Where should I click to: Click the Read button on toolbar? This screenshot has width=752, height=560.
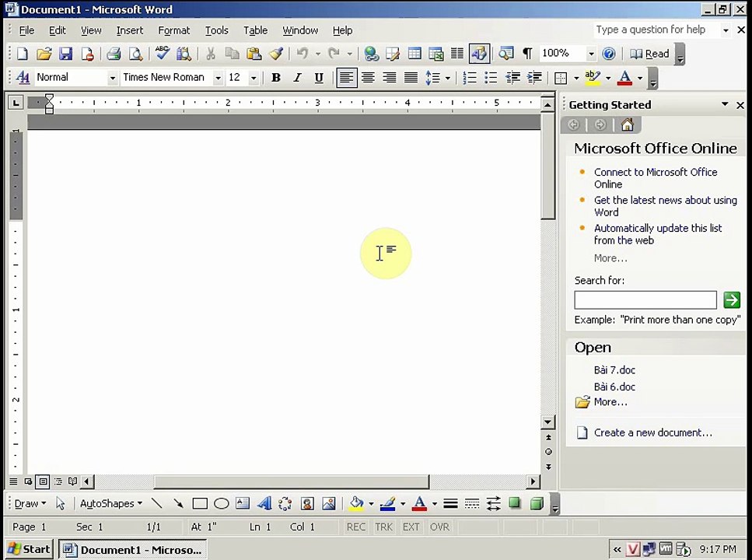649,54
